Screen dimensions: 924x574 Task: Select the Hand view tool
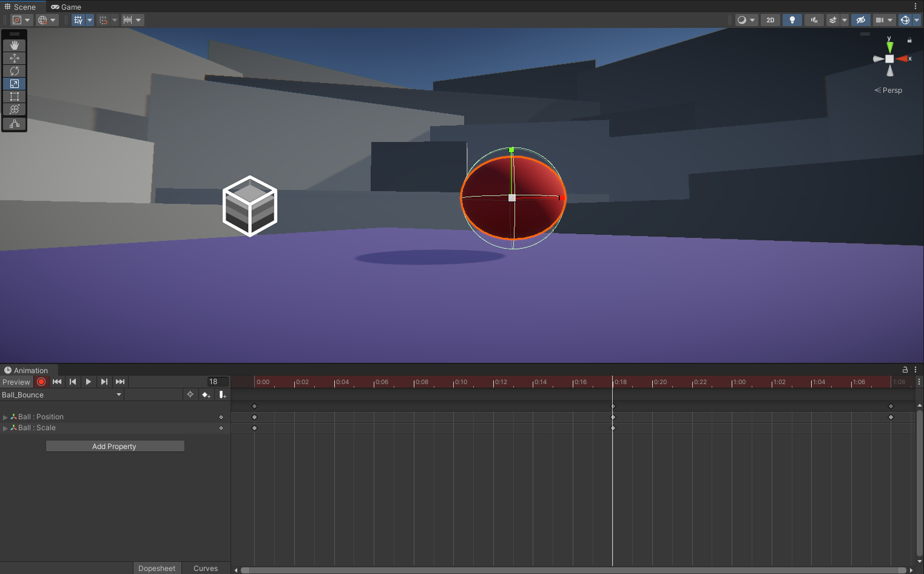pyautogui.click(x=15, y=46)
